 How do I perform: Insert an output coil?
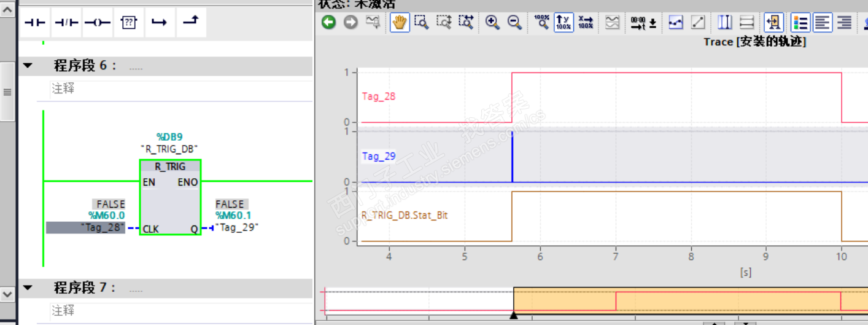tap(98, 23)
